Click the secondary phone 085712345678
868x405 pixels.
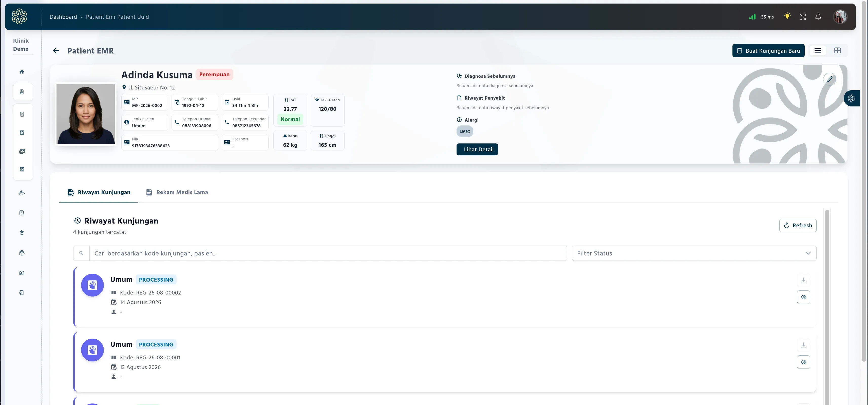[246, 126]
